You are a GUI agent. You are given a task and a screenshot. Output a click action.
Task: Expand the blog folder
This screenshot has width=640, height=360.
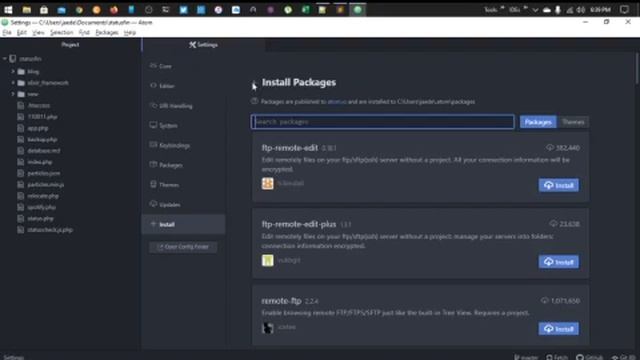coord(13,71)
